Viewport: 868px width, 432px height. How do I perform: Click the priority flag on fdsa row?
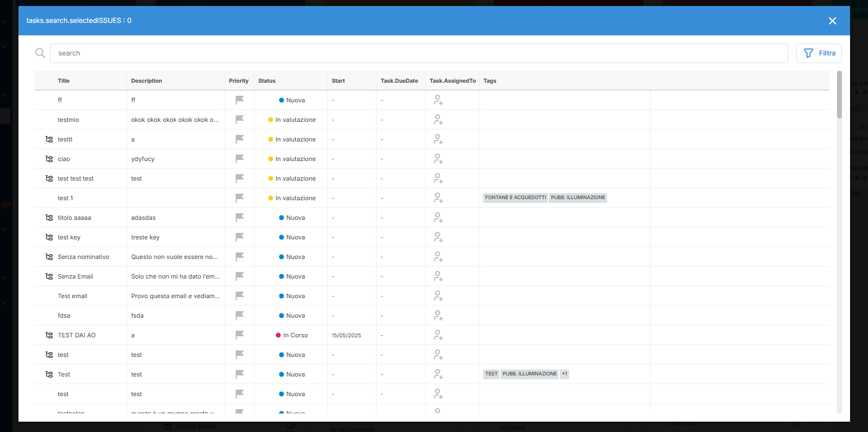(x=239, y=316)
